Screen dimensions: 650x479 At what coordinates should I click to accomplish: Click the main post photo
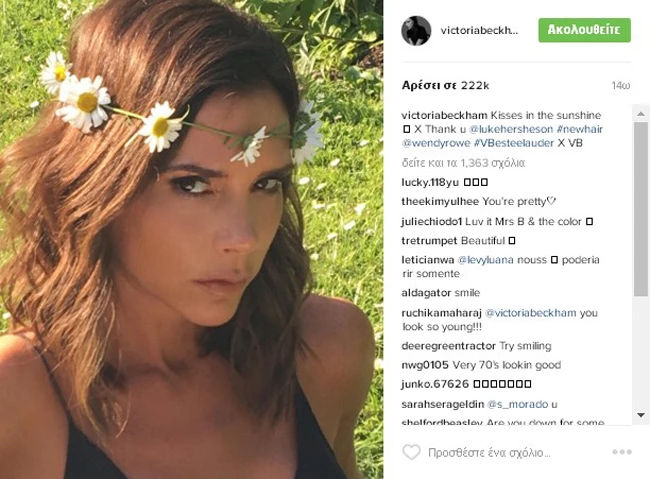pos(192,239)
